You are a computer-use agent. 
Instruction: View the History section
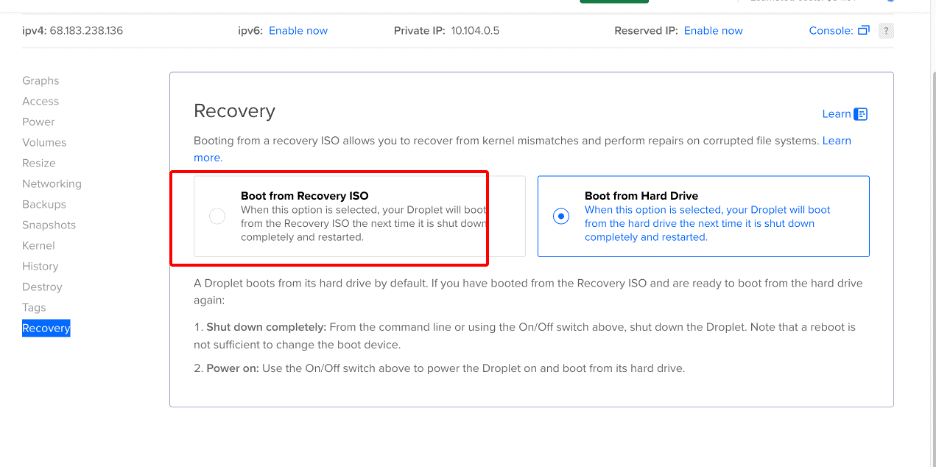click(x=40, y=266)
